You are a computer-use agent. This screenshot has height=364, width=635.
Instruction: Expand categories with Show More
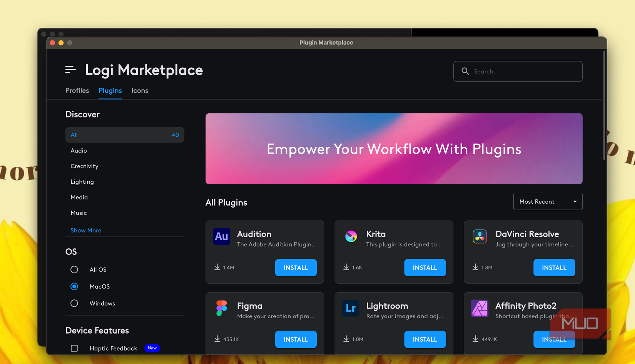86,230
